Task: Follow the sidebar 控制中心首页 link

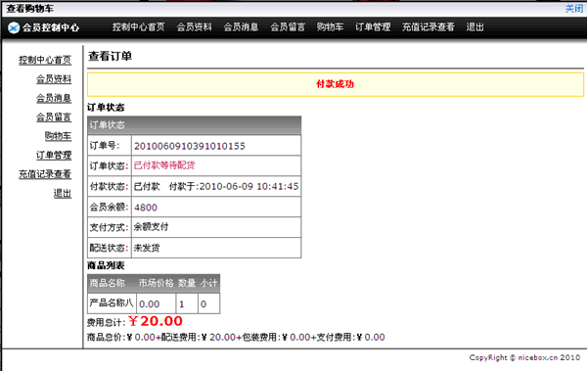Action: (x=45, y=60)
